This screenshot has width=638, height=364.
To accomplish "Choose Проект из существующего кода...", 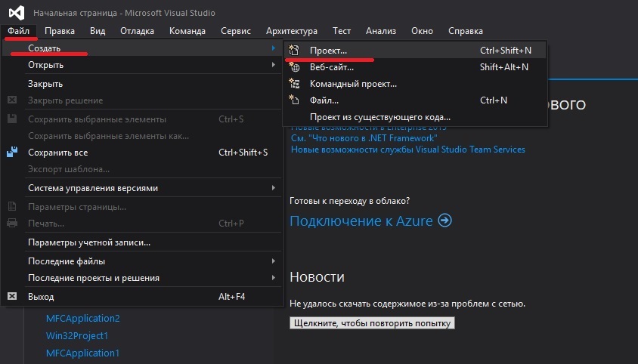I will 415,117.
